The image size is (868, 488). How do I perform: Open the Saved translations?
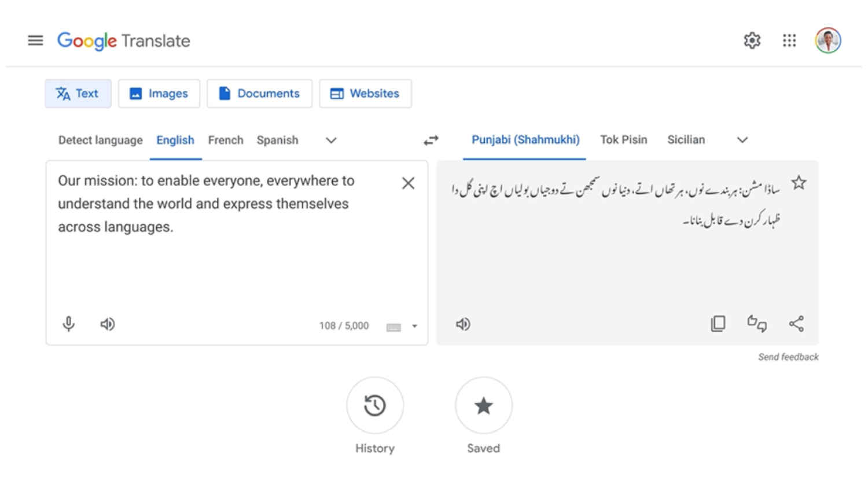click(x=483, y=406)
